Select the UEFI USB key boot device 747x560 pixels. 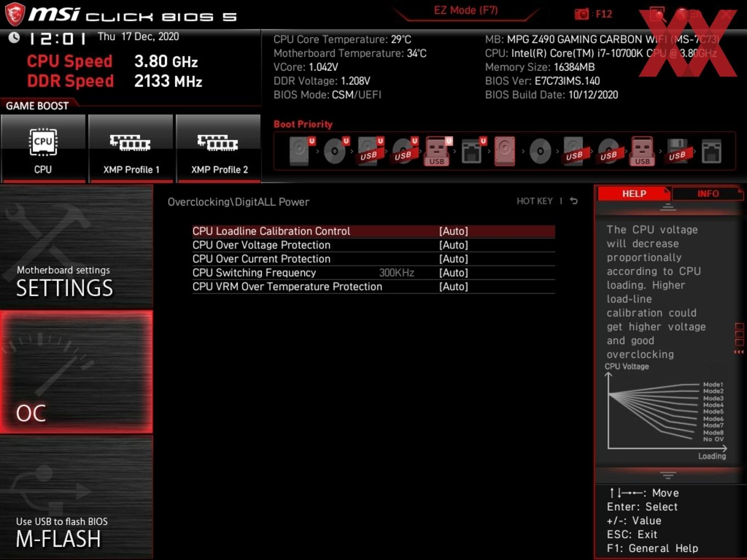pyautogui.click(x=437, y=151)
